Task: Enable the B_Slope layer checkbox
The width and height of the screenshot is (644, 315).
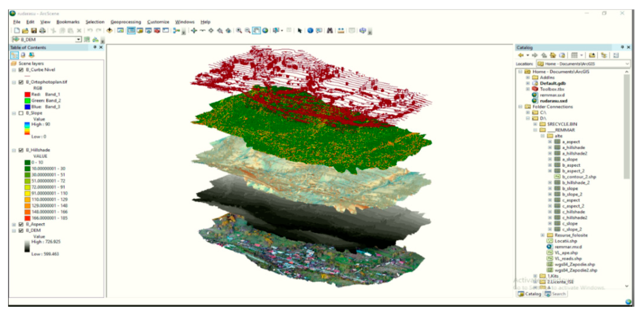Action: pyautogui.click(x=21, y=113)
